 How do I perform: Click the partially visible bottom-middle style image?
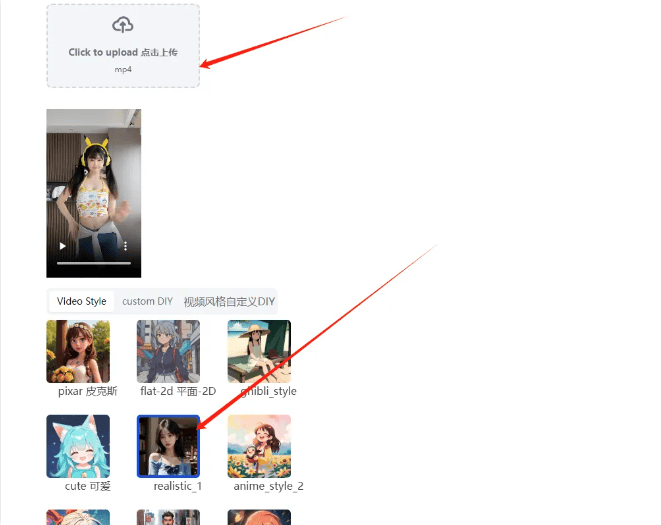tap(168, 517)
